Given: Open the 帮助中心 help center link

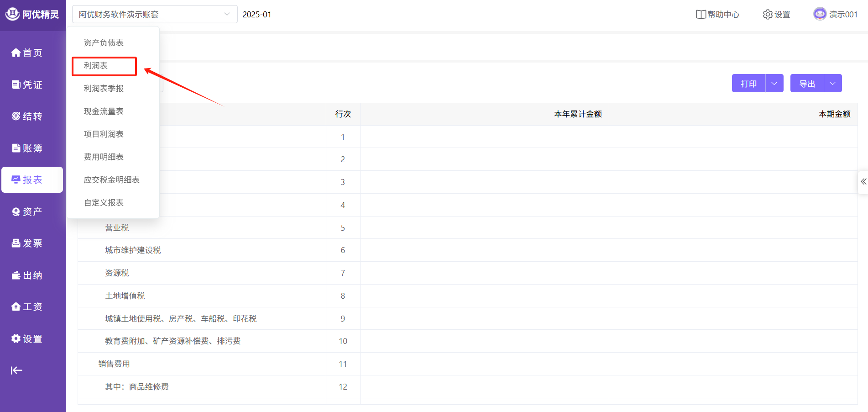Looking at the screenshot, I should point(717,15).
